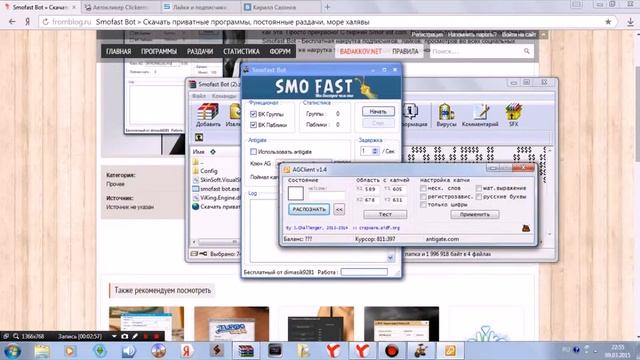Open the first recommended post thumbnail
The image size is (640, 360).
pos(146,323)
